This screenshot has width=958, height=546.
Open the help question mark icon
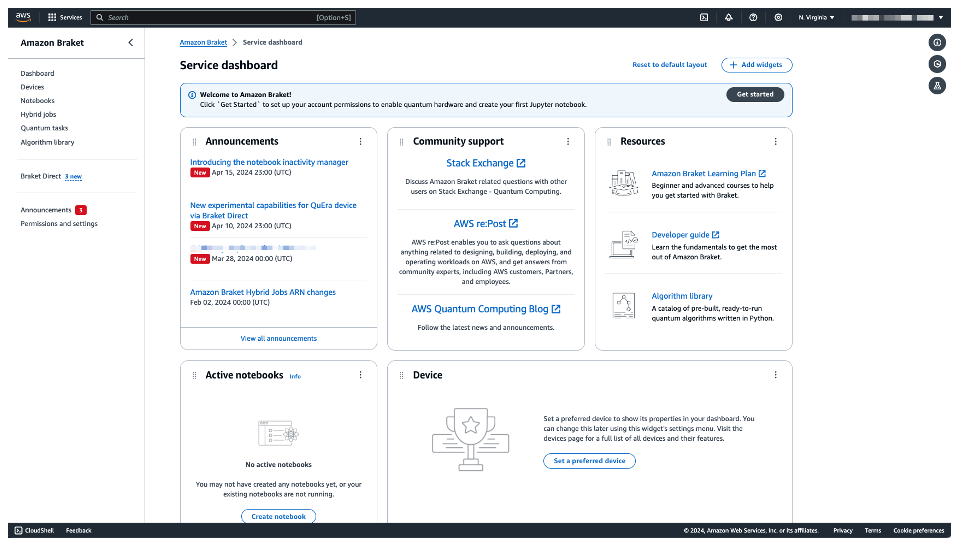(753, 17)
